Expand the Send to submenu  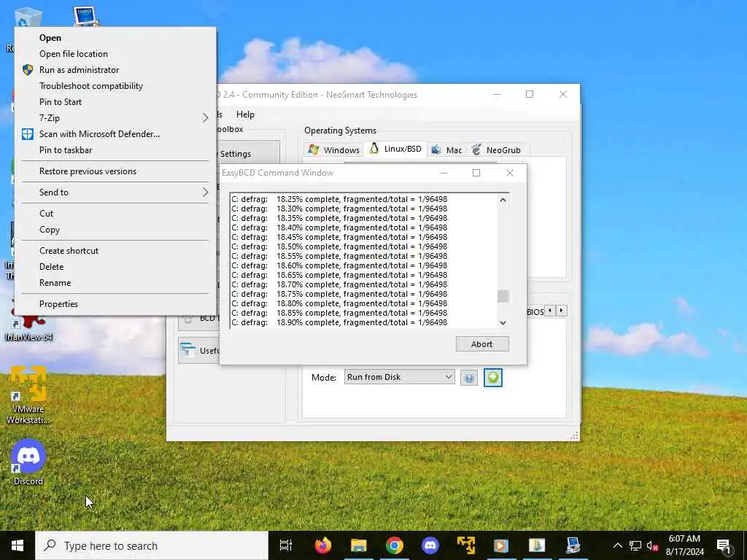point(115,192)
